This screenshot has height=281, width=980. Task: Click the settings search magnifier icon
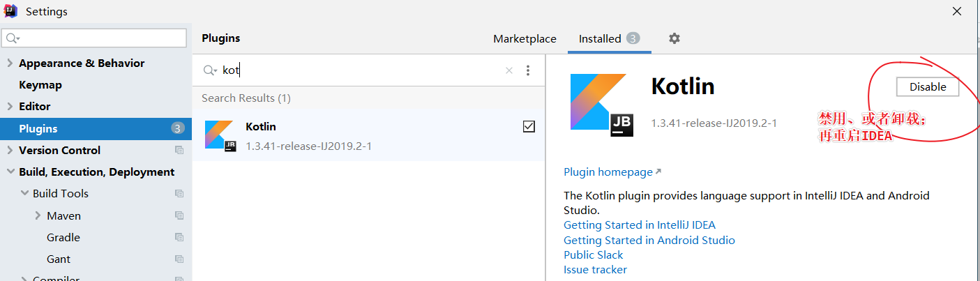[x=13, y=38]
